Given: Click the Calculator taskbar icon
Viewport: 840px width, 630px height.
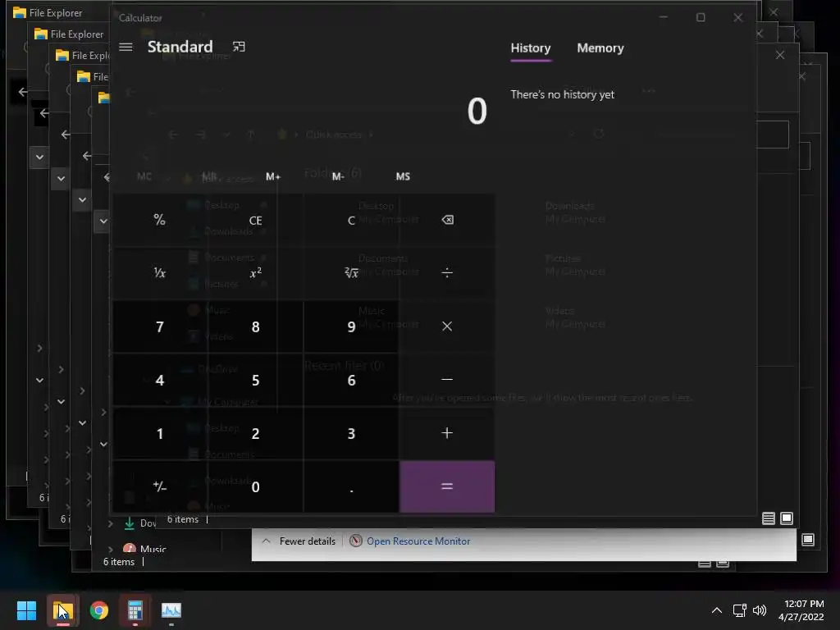Looking at the screenshot, I should coord(135,610).
